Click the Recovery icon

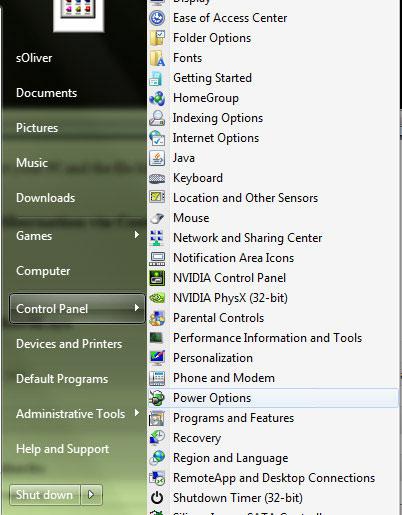(x=157, y=438)
